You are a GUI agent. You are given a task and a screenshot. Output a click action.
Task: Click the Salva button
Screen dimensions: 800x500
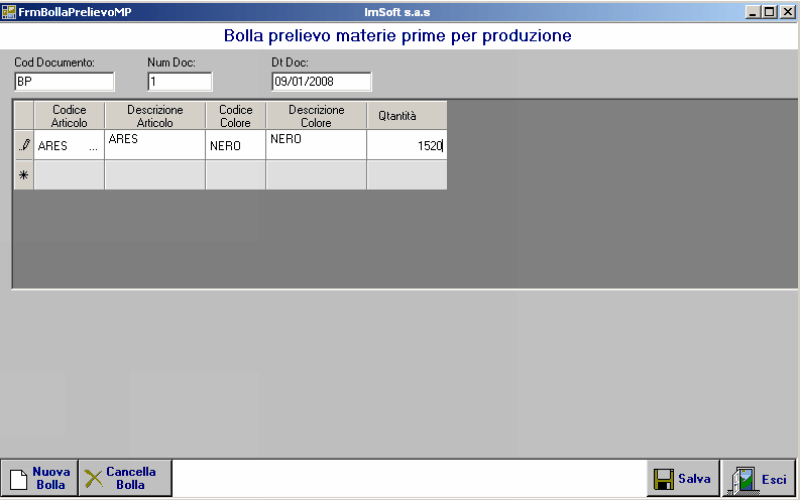point(683,478)
